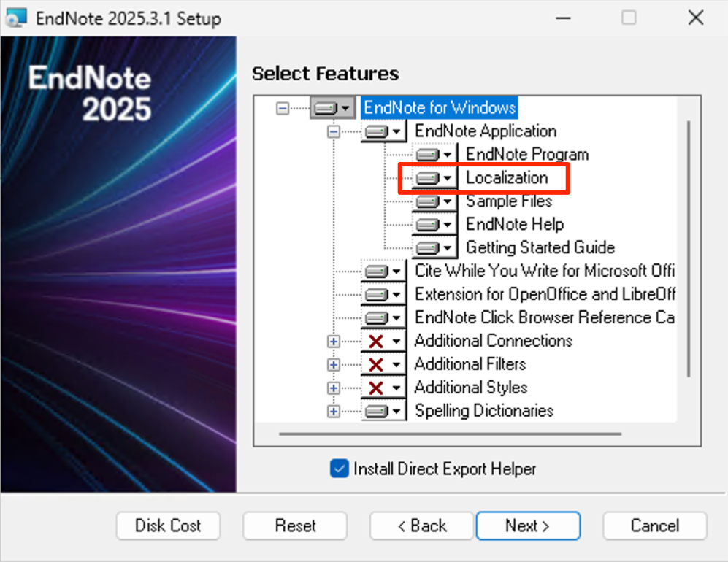Expand the Additional Styles node
Image resolution: width=728 pixels, height=562 pixels.
(334, 388)
